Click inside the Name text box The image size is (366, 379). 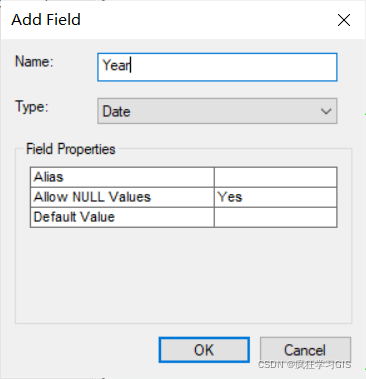(217, 67)
